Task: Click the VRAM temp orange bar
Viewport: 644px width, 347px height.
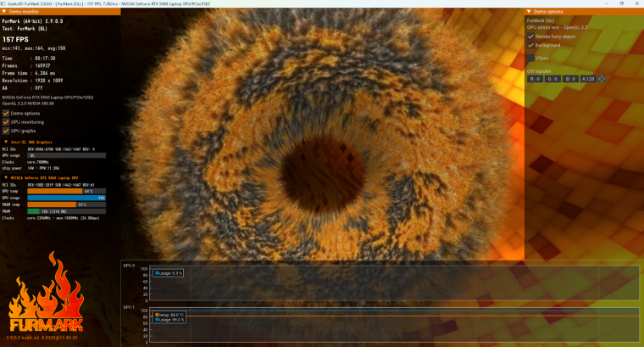Action: (52, 204)
